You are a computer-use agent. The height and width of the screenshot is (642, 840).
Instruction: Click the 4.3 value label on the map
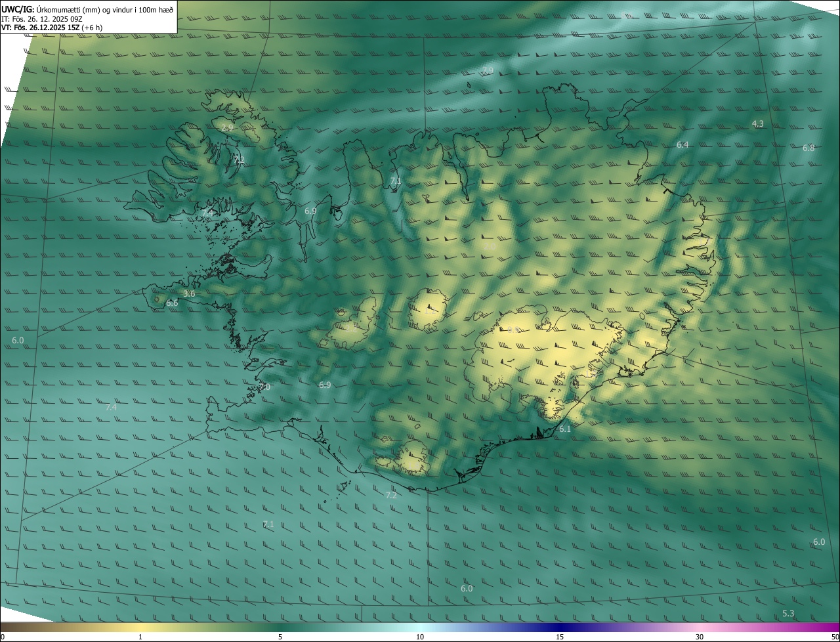pyautogui.click(x=757, y=123)
